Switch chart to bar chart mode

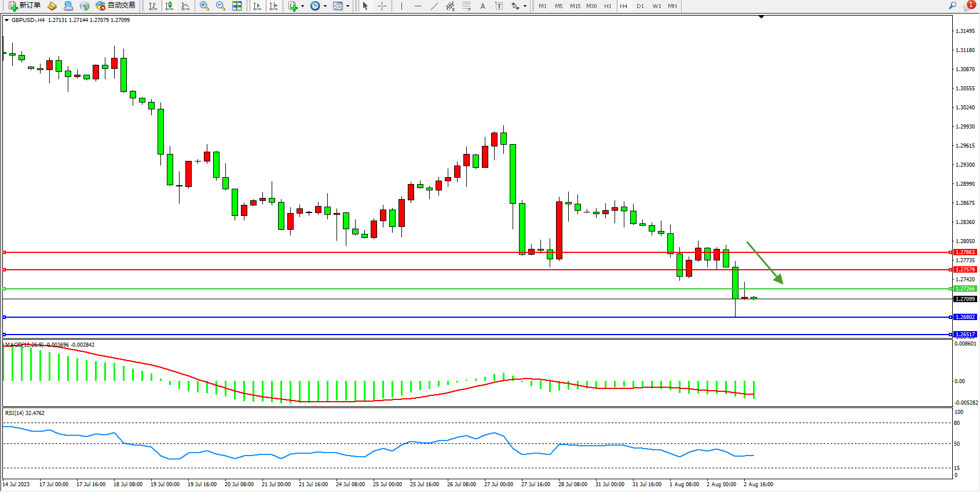[153, 6]
